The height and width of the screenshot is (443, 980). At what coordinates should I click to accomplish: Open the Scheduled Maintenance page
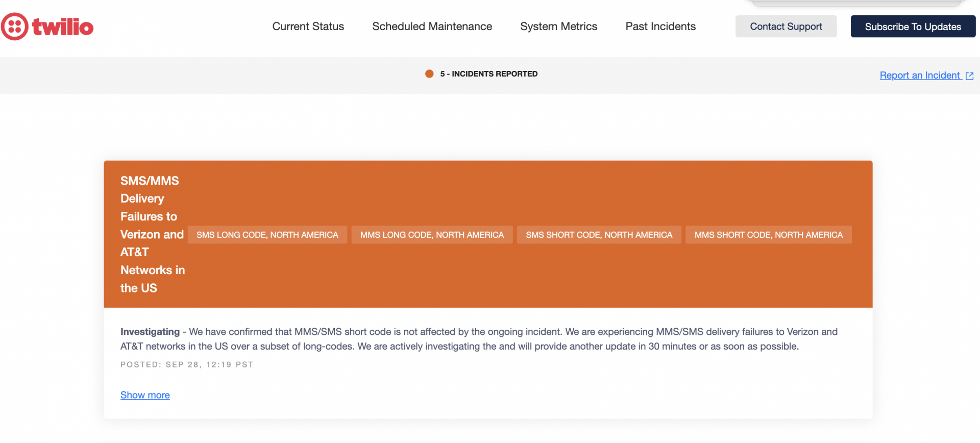coord(432,26)
